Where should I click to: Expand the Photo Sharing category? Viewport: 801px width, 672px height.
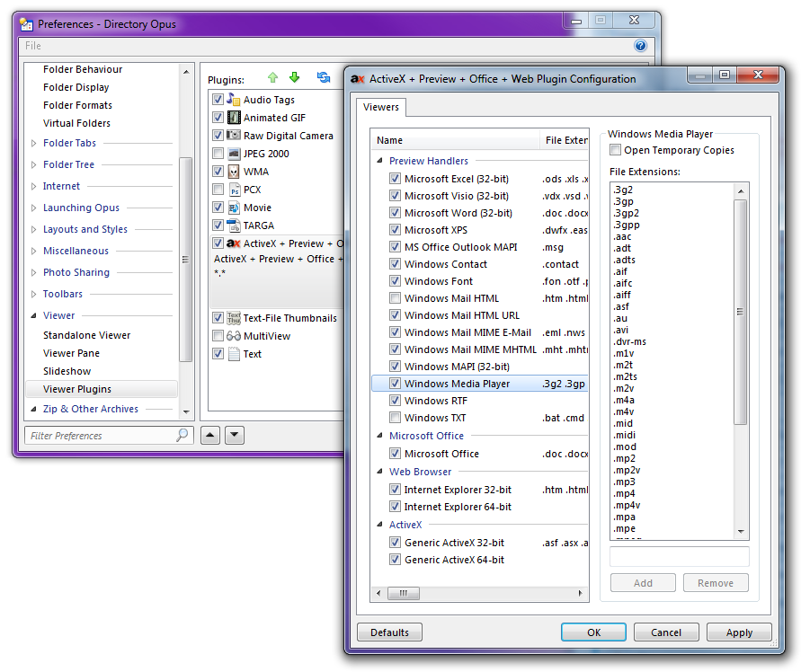pyautogui.click(x=34, y=272)
